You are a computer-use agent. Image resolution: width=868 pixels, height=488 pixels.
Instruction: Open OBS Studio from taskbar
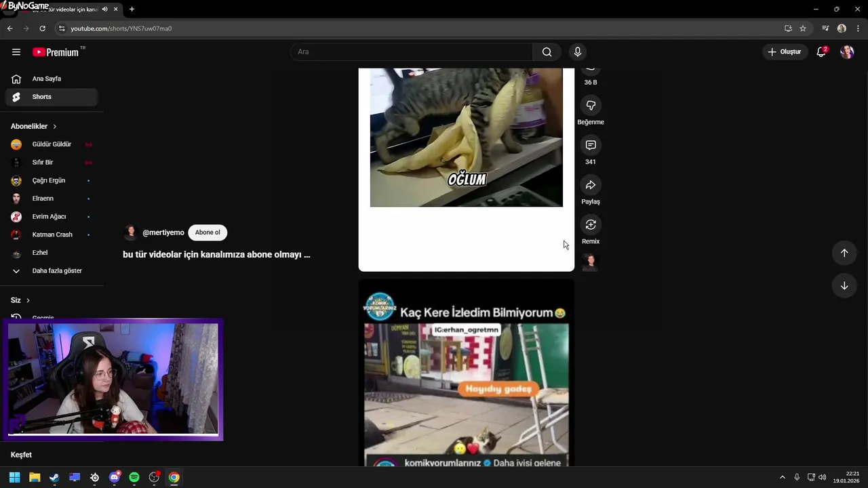[154, 477]
